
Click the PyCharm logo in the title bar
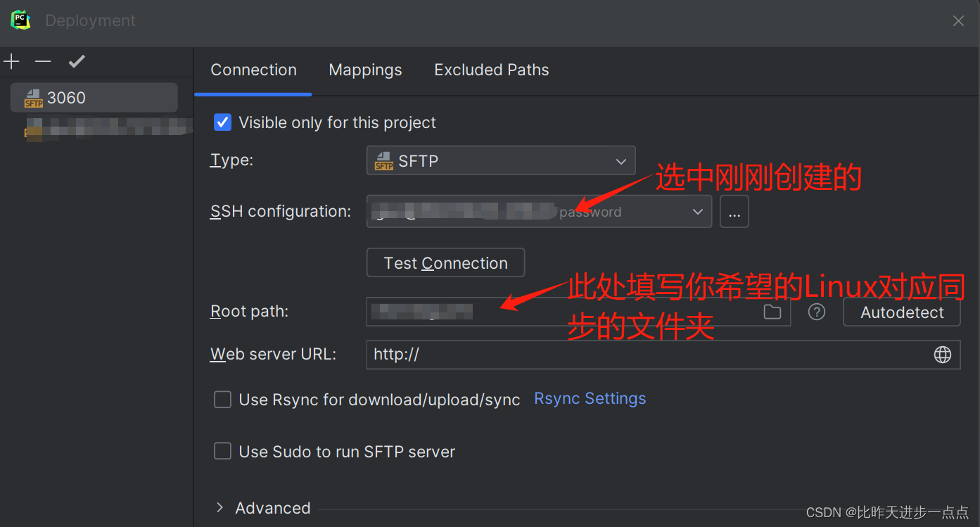[x=20, y=20]
